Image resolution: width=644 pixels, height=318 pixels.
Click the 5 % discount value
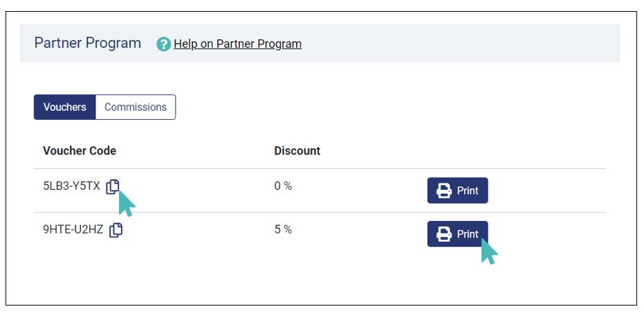pyautogui.click(x=283, y=229)
